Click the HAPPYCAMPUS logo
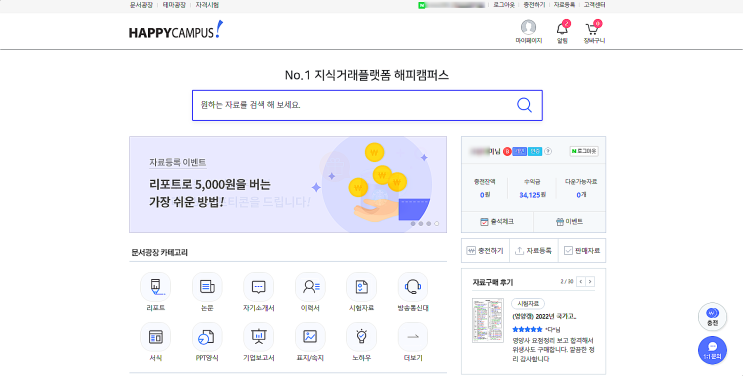743x376 pixels. click(175, 30)
